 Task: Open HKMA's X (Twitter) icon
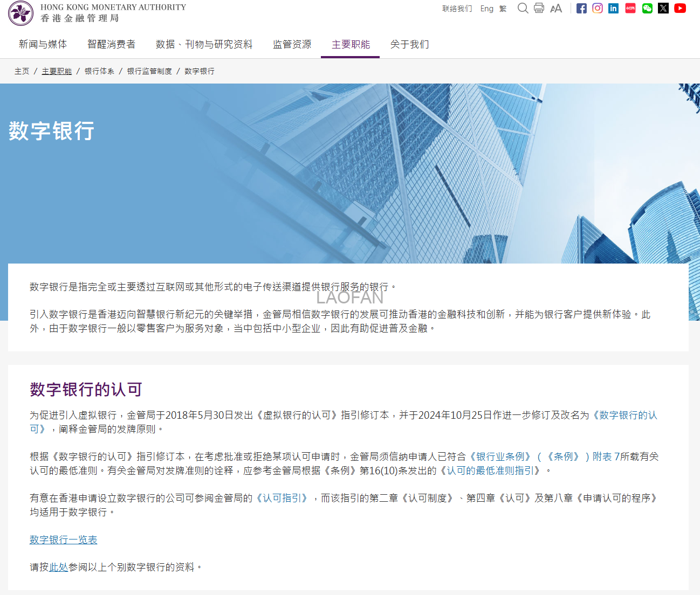pos(663,8)
